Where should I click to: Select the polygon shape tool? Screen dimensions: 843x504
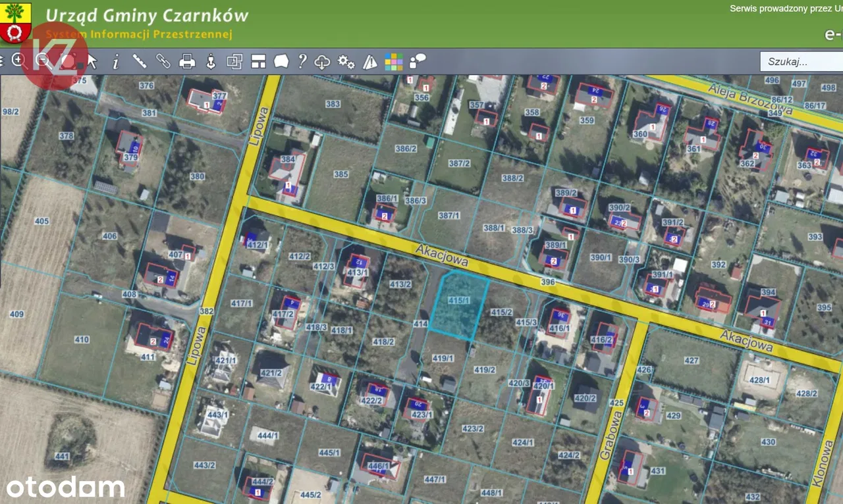pyautogui.click(x=281, y=62)
